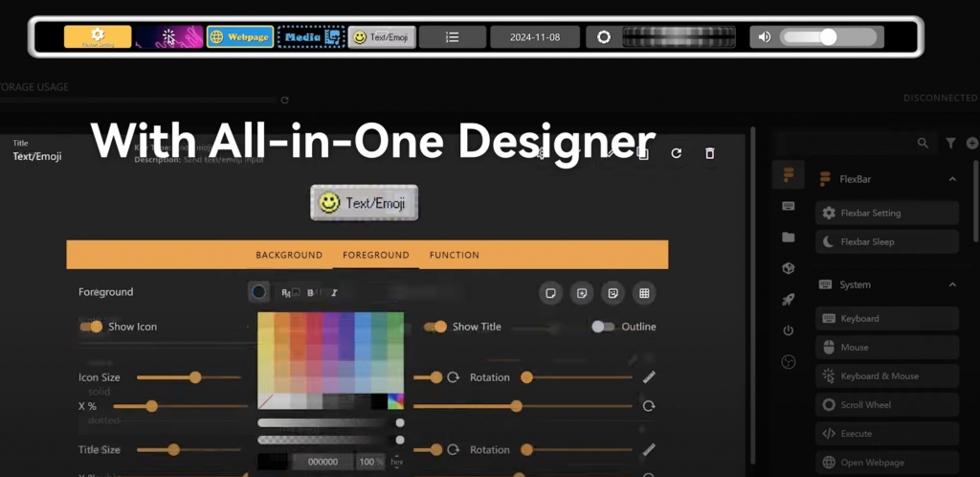Click the 100 % opacity field
Image resolution: width=980 pixels, height=477 pixels.
click(x=371, y=462)
